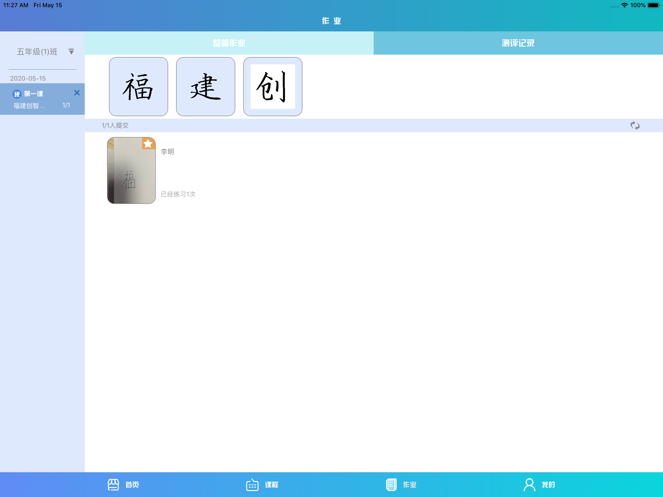Switch to the 测评记录 tab
Image resolution: width=663 pixels, height=497 pixels.
pyautogui.click(x=518, y=43)
